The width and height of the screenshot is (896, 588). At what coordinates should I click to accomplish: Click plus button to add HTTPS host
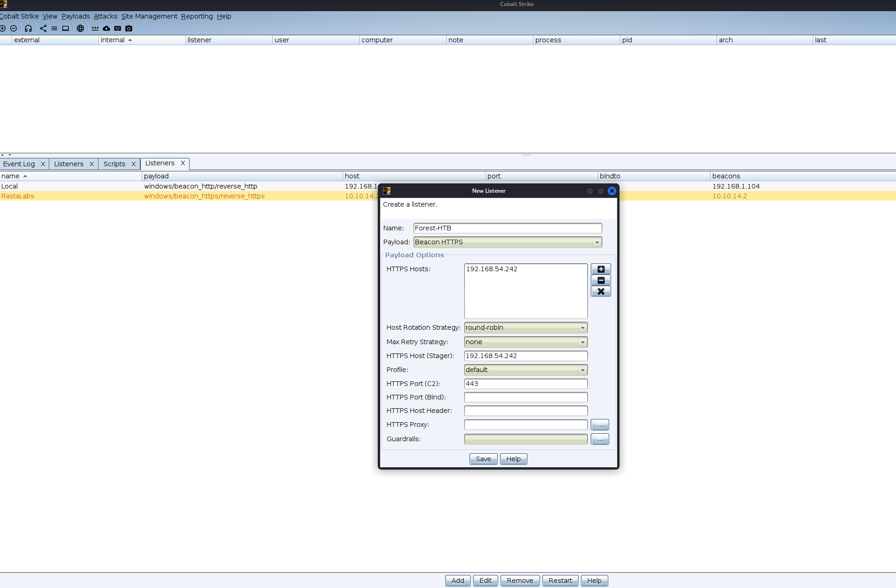click(600, 269)
